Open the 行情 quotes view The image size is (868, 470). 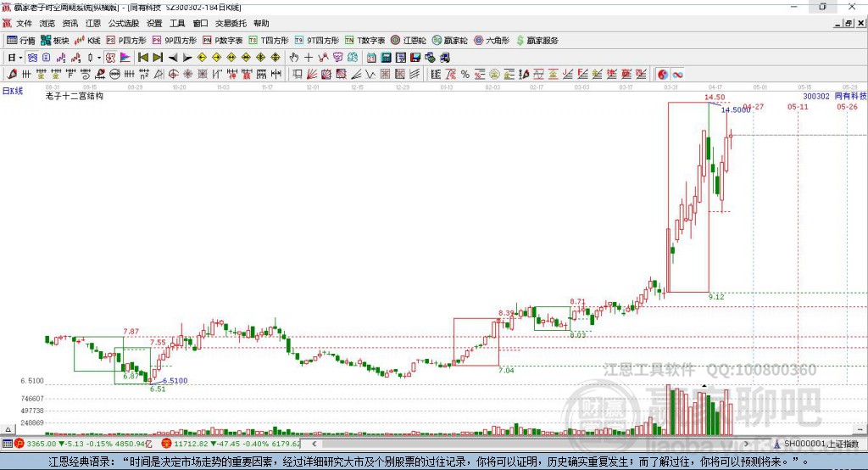pyautogui.click(x=21, y=41)
